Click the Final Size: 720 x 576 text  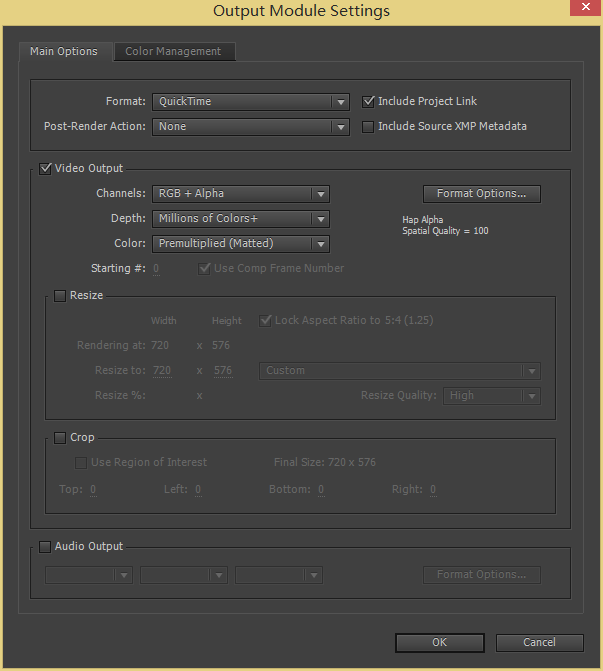325,463
